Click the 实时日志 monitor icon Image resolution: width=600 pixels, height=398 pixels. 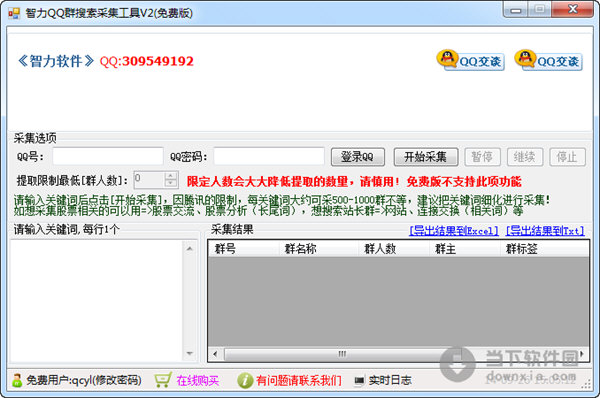359,380
